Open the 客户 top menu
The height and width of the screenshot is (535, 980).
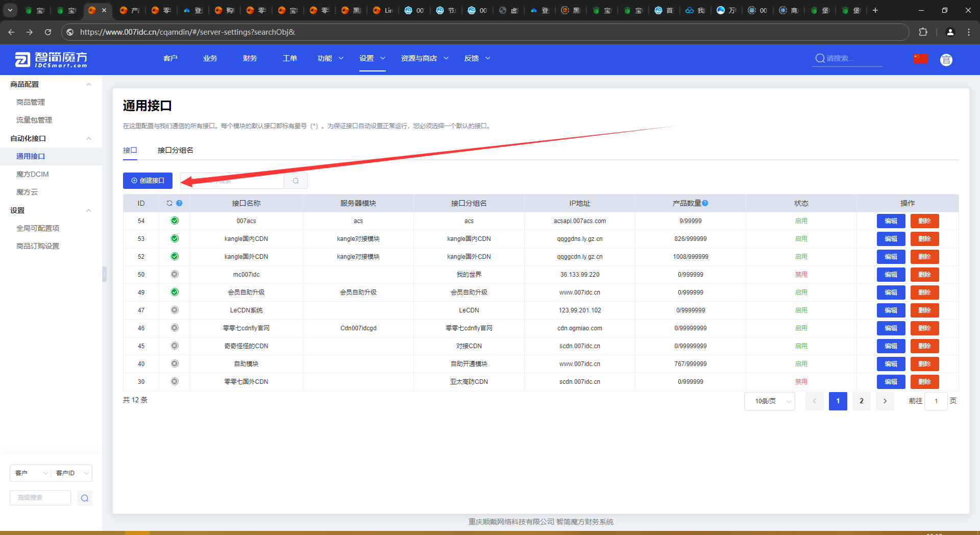170,58
